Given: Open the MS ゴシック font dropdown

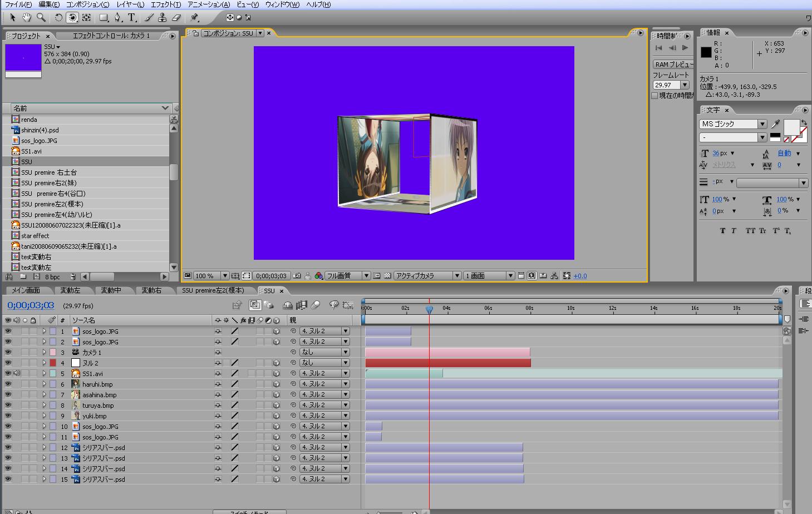Looking at the screenshot, I should [734, 124].
